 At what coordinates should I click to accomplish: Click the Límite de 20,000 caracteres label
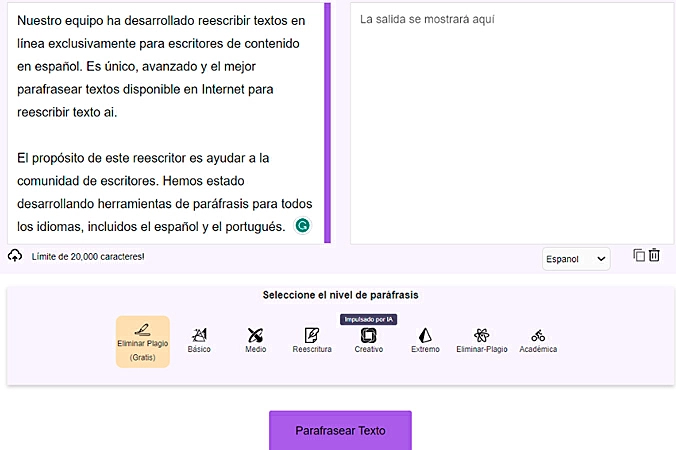pos(88,257)
